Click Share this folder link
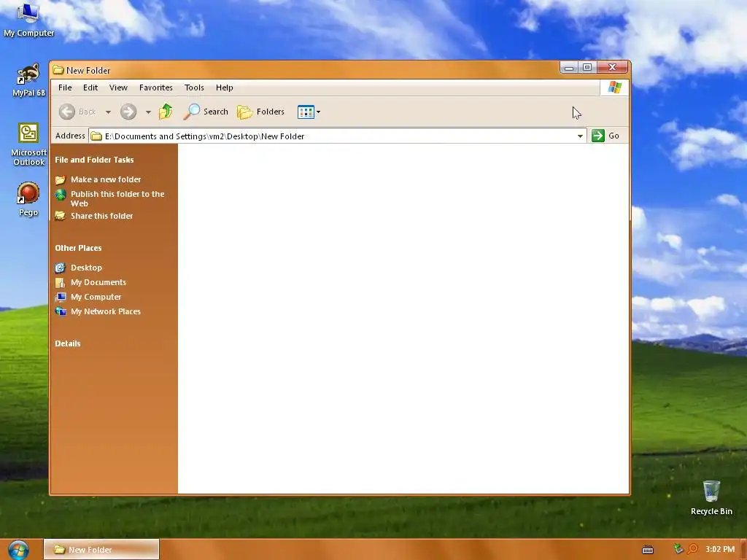Screen dimensions: 747x560 tap(101, 216)
